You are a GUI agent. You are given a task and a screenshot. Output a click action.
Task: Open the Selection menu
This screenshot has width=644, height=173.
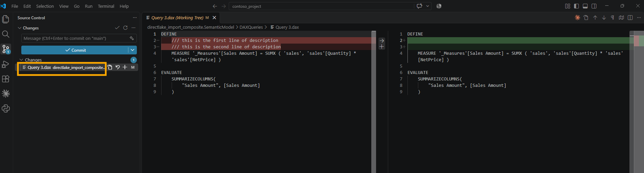point(45,6)
